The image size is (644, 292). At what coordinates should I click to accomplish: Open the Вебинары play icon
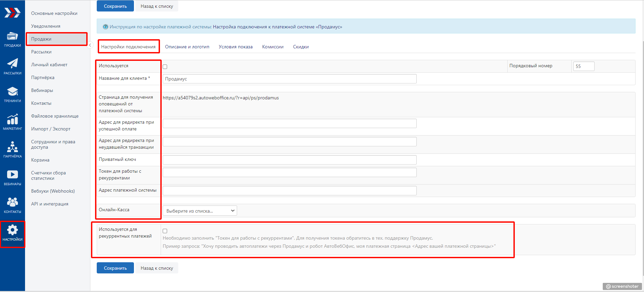coord(13,175)
